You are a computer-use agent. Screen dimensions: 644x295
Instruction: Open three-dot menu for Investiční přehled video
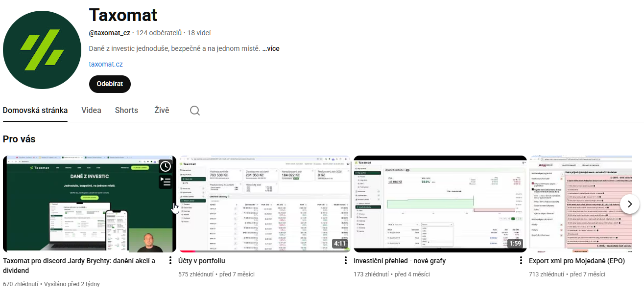(x=521, y=261)
